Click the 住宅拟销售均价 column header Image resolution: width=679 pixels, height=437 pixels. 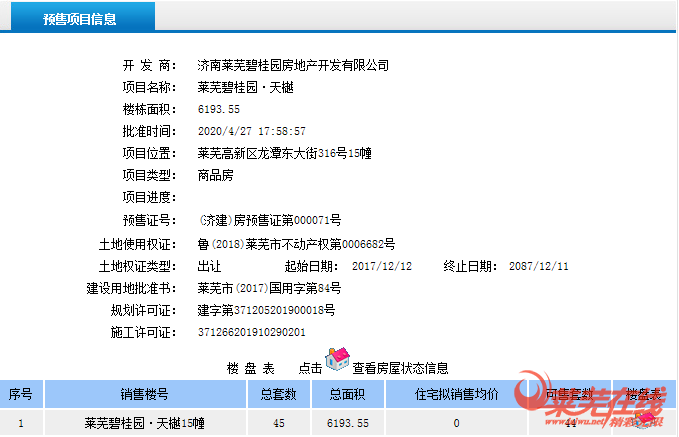(456, 394)
